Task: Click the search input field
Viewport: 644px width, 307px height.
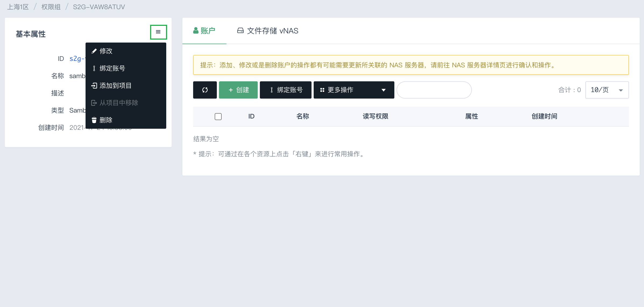Action: click(x=434, y=90)
